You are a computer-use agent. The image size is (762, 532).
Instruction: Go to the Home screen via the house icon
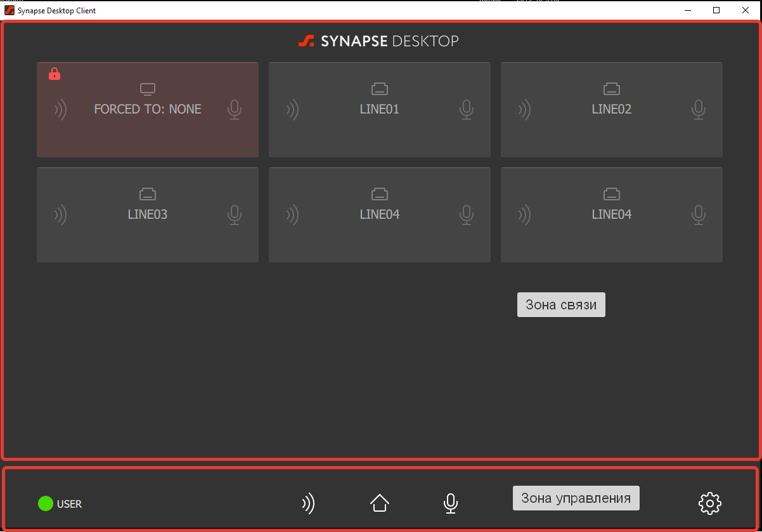pos(380,503)
